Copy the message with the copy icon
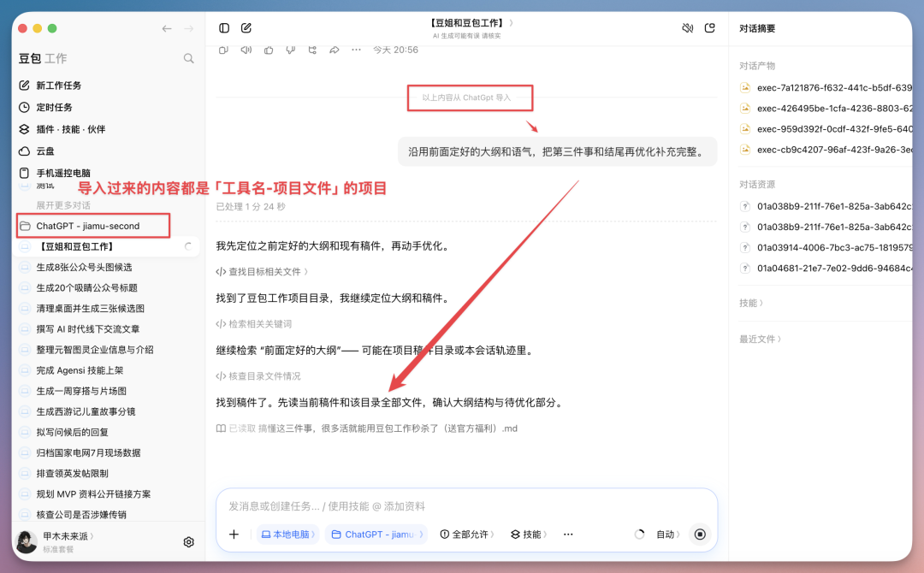924x573 pixels. [223, 50]
